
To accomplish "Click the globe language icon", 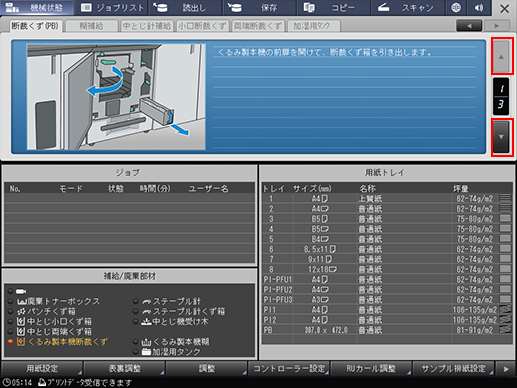I will pyautogui.click(x=456, y=8).
